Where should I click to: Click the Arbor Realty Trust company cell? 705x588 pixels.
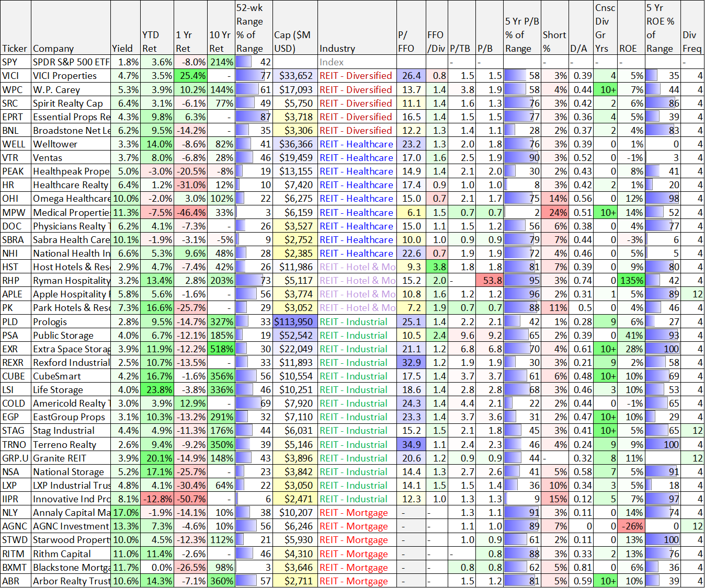coord(71,581)
